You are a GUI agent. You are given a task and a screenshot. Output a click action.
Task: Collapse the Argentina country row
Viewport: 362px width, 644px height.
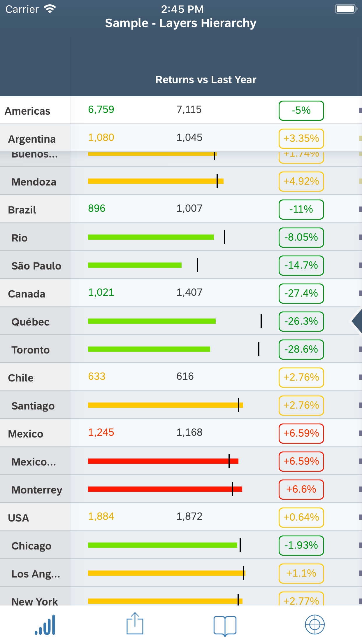pyautogui.click(x=32, y=139)
